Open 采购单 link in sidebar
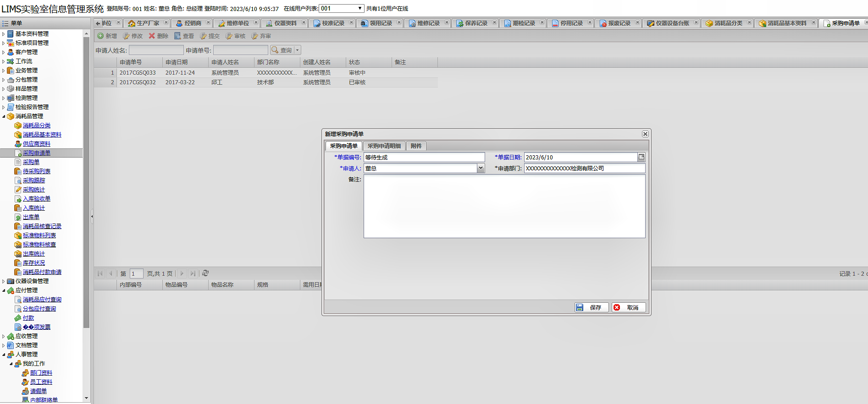Screen dimensions: 868x404 31,162
